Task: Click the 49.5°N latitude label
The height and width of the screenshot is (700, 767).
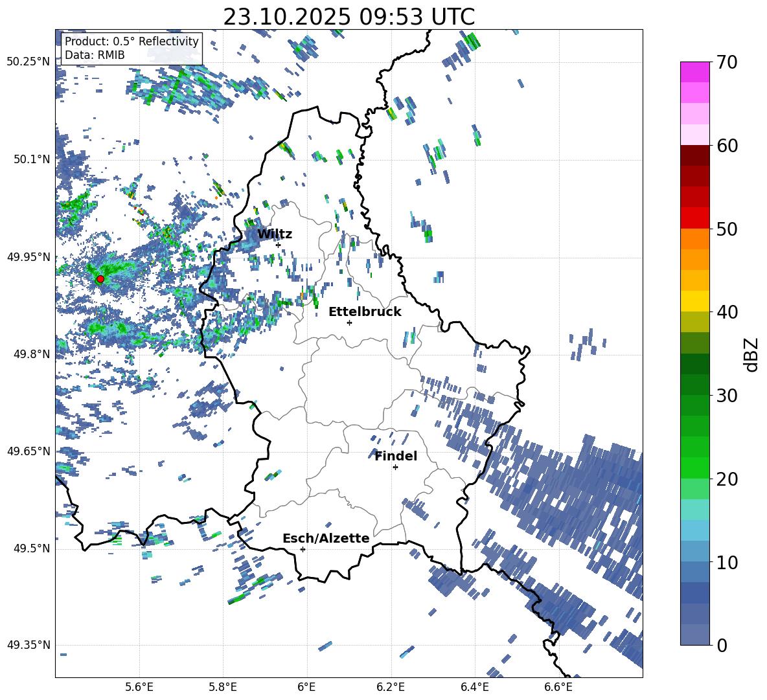Action: click(31, 548)
